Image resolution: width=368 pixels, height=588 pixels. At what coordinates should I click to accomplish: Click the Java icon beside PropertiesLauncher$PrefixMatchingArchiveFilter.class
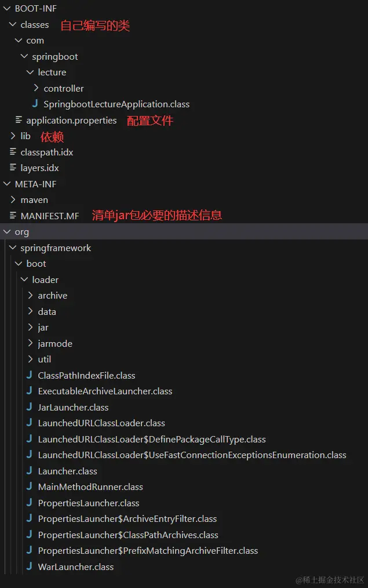tap(29, 550)
